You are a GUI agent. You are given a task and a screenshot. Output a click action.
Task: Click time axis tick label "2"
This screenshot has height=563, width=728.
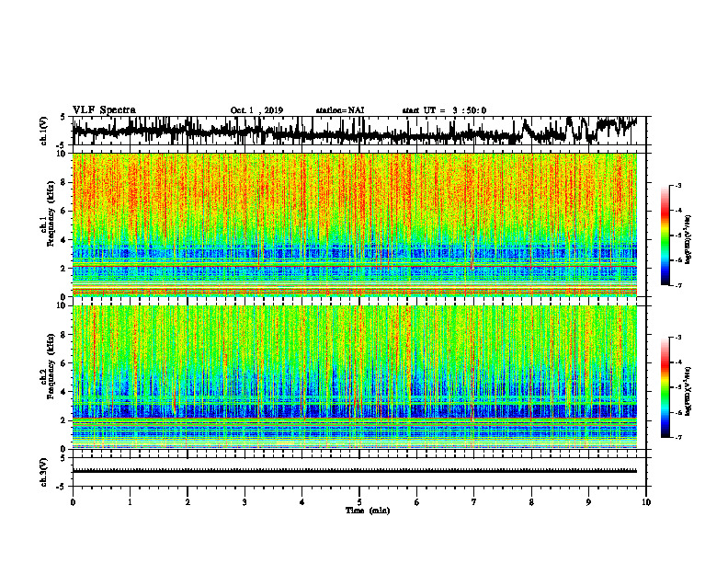coord(188,502)
